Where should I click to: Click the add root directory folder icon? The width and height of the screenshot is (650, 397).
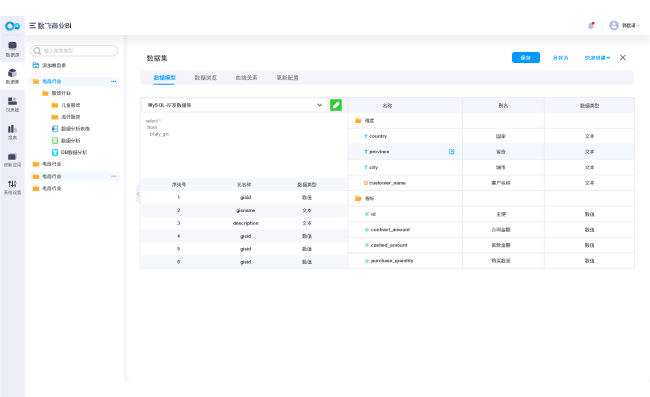point(36,65)
